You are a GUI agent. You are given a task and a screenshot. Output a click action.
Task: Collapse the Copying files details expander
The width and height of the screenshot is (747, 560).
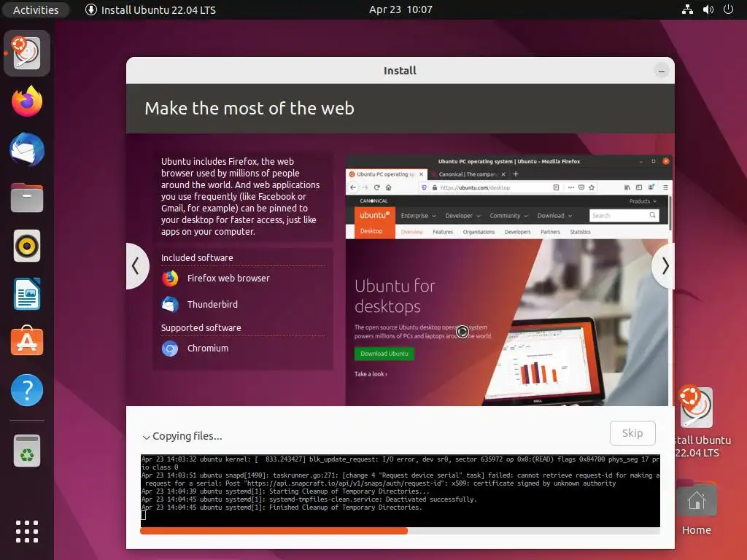146,437
